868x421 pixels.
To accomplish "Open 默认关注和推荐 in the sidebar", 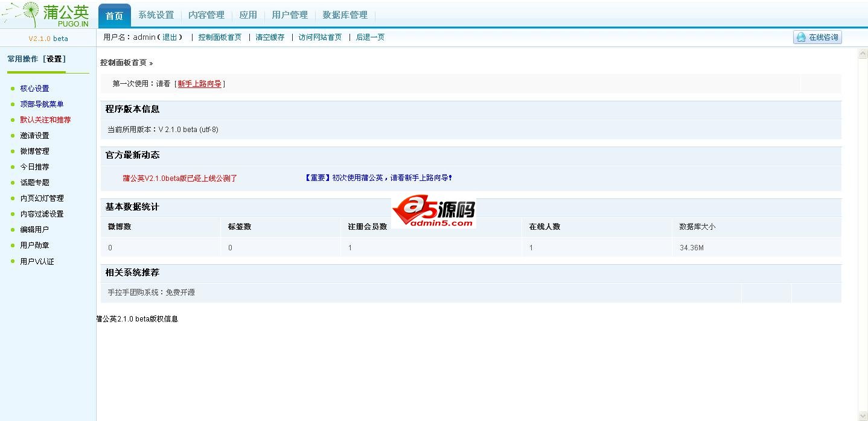I will (45, 120).
